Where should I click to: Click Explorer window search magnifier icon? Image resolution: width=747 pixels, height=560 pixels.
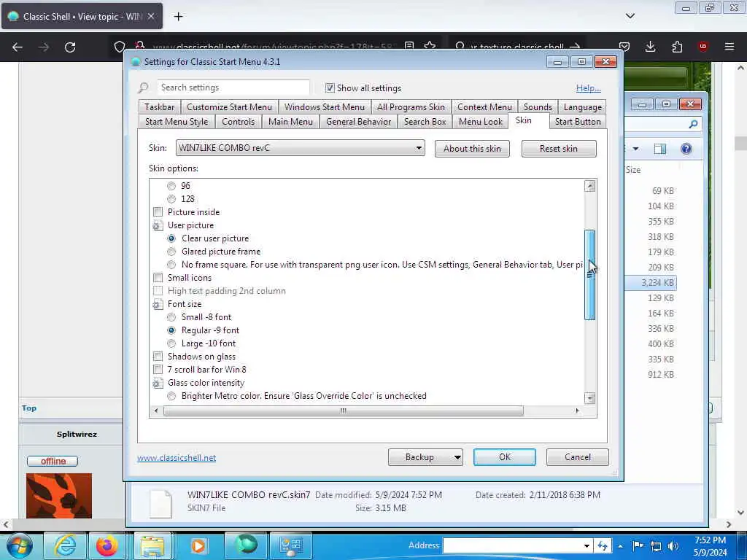tap(693, 124)
